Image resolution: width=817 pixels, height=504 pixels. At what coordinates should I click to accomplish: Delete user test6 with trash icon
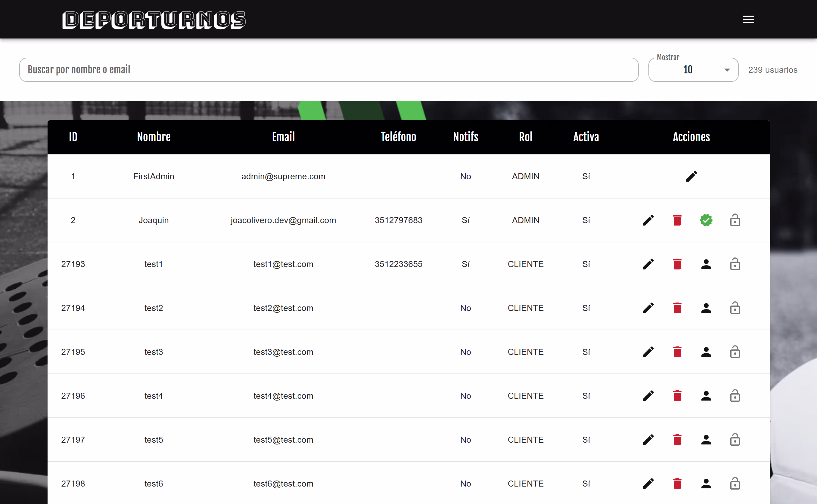(x=677, y=484)
